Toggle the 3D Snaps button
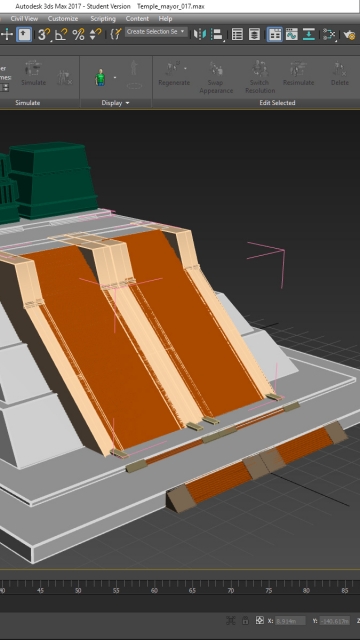This screenshot has width=360, height=640. point(43,34)
